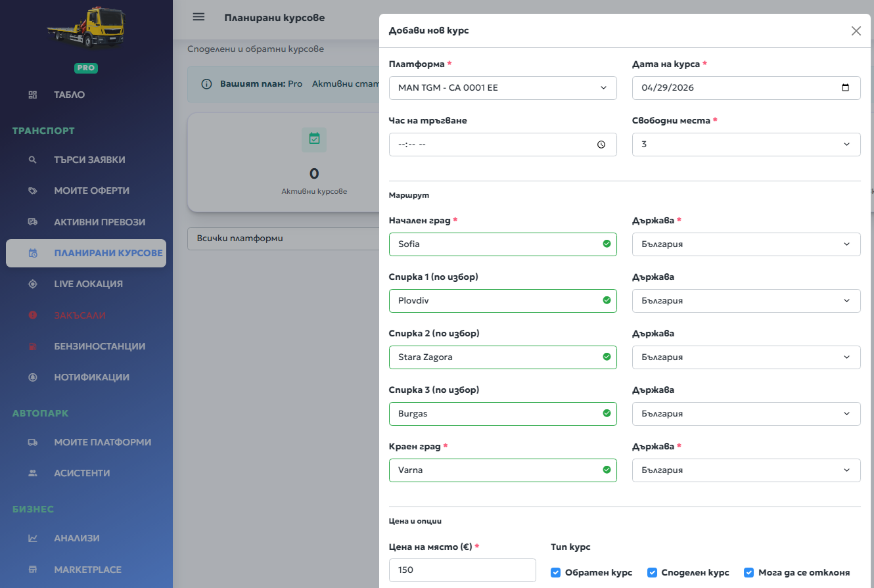This screenshot has height=588, width=874.
Task: Click the Краен град field with Varna
Action: tap(503, 470)
